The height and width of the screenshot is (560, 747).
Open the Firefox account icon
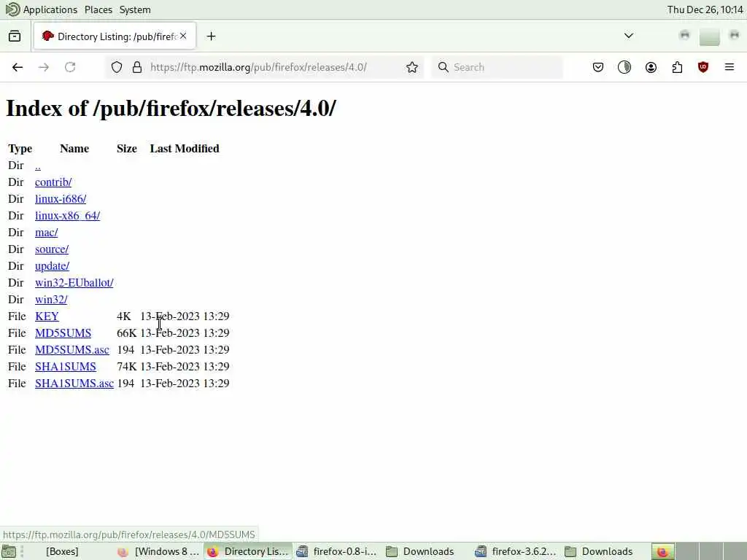click(x=651, y=67)
